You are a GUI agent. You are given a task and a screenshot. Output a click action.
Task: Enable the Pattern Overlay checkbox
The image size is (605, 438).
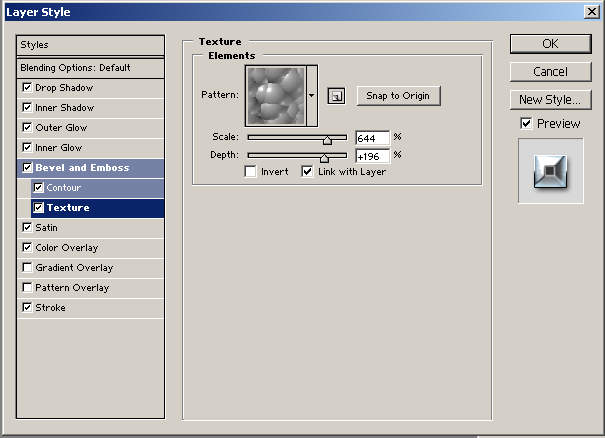27,287
